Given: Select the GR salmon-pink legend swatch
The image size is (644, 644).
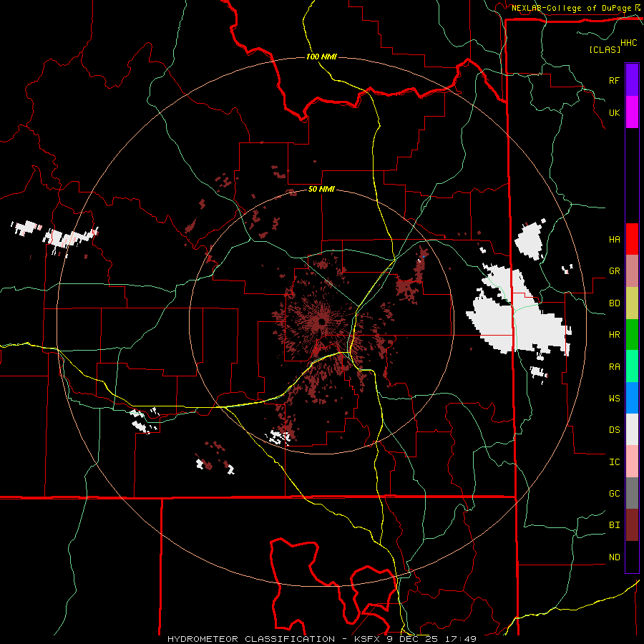Looking at the screenshot, I should click(632, 270).
